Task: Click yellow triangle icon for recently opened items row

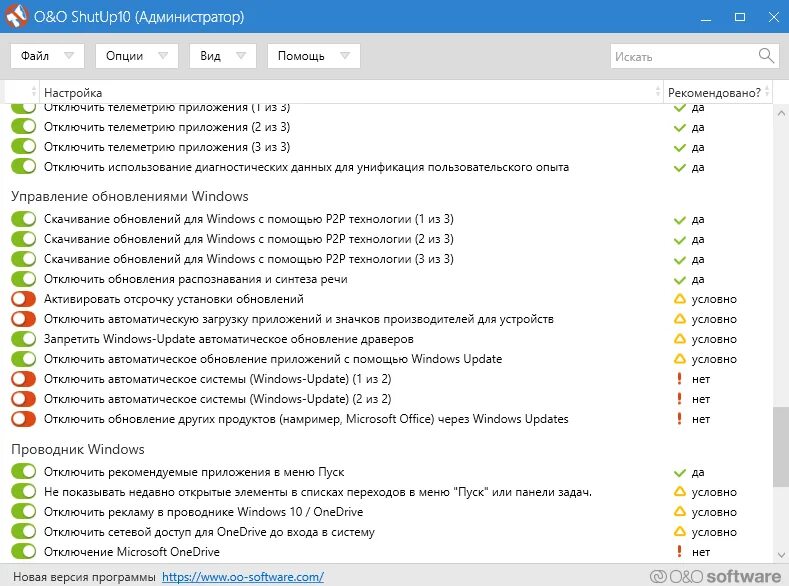Action: [680, 491]
